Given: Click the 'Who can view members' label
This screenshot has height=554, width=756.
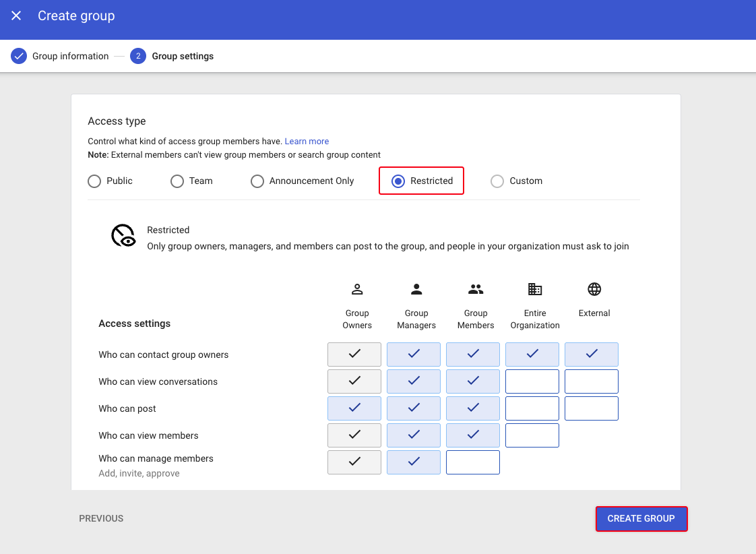Looking at the screenshot, I should click(148, 435).
